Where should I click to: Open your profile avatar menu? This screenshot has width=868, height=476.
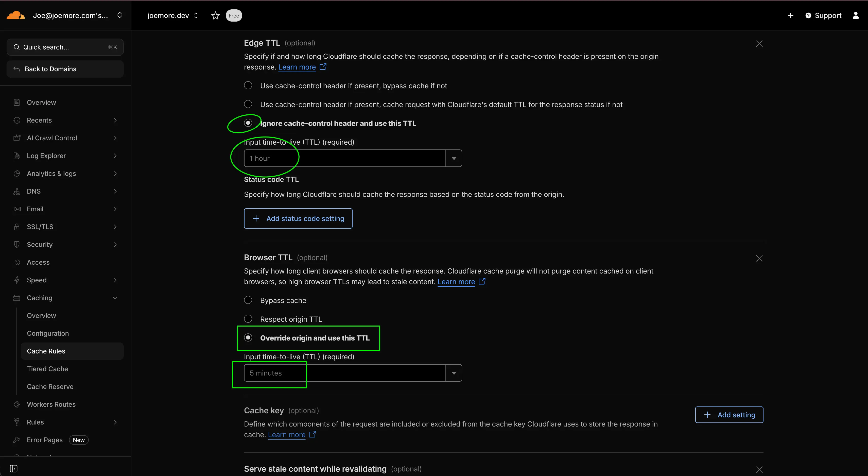(x=856, y=15)
